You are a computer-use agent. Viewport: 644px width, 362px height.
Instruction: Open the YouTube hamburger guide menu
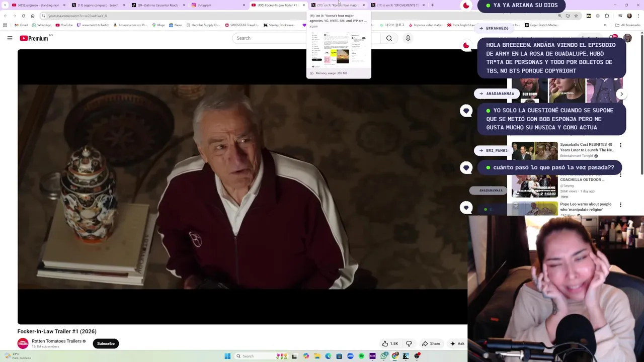click(10, 38)
